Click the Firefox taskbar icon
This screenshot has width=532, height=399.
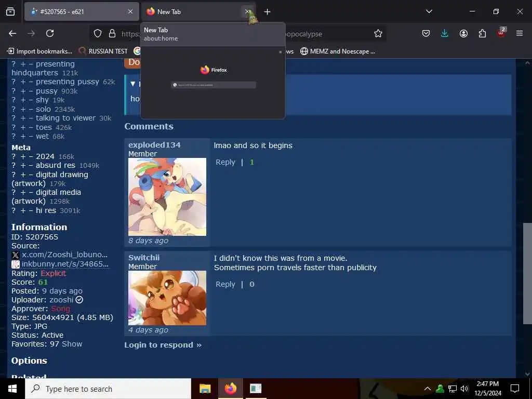click(230, 389)
